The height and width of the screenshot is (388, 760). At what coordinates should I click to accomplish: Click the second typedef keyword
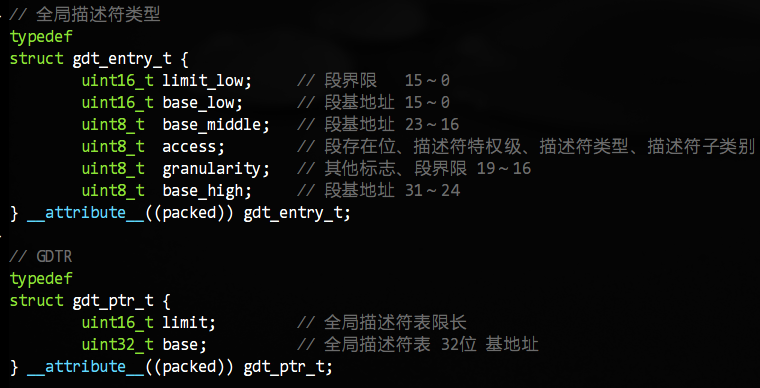point(41,279)
